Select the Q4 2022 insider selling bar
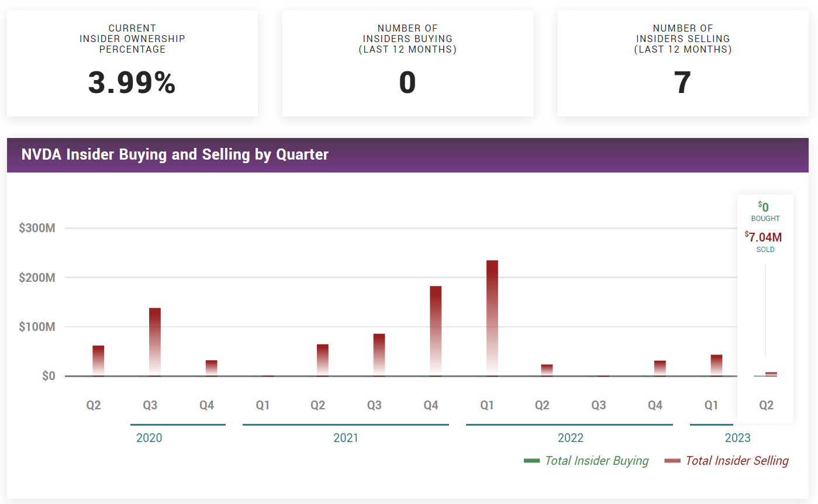 point(660,368)
